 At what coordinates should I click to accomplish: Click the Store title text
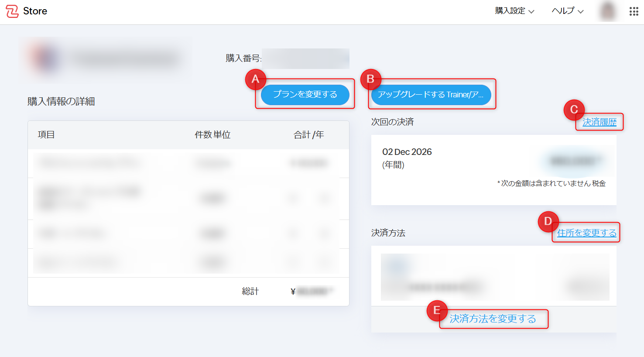[35, 11]
